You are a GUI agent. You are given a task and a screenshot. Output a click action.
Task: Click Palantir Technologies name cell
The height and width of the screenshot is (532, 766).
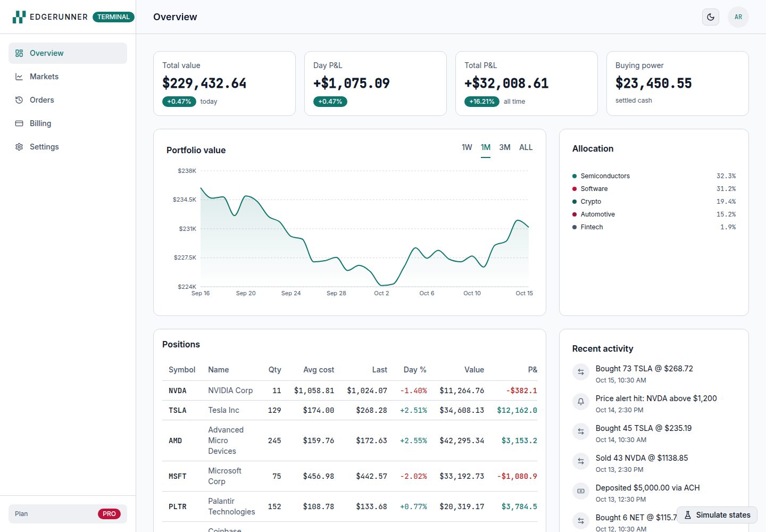tap(231, 506)
